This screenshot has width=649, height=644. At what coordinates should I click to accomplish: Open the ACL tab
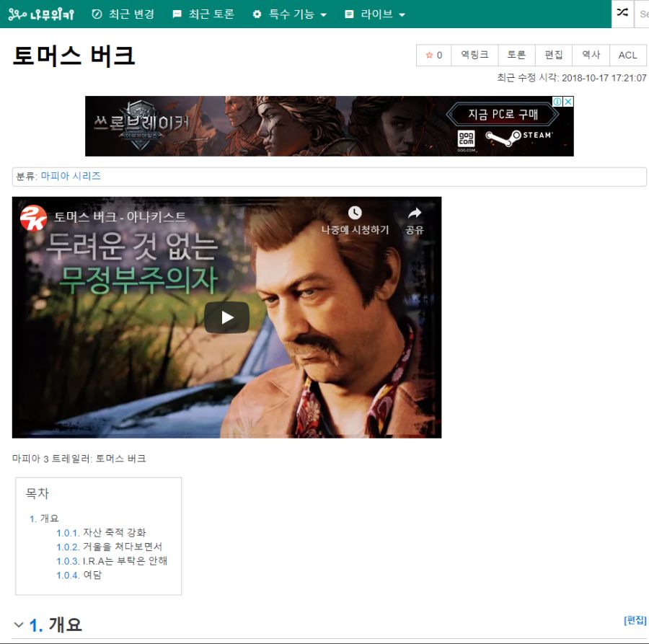pyautogui.click(x=628, y=55)
